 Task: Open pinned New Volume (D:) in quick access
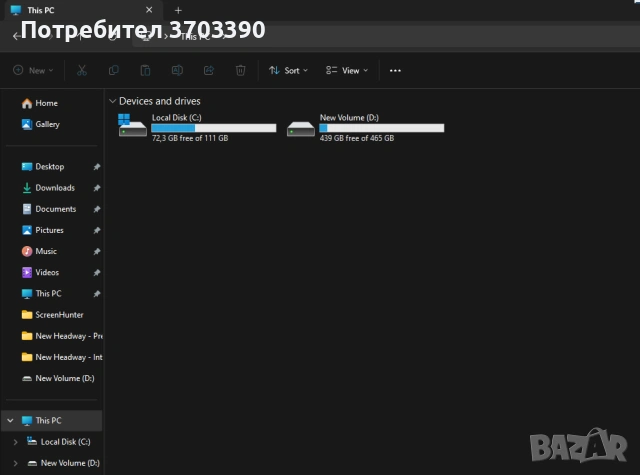[58, 379]
